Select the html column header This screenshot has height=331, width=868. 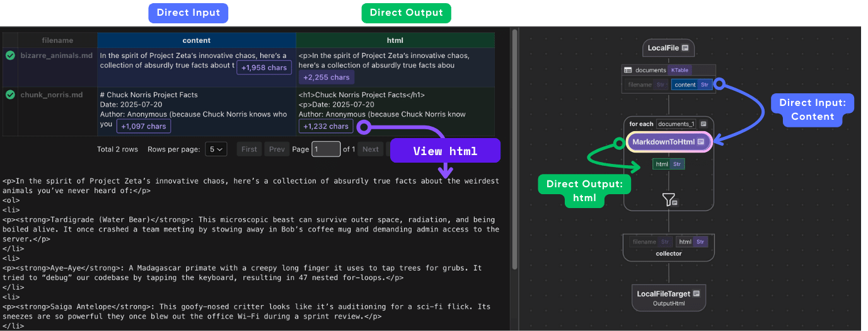point(395,40)
